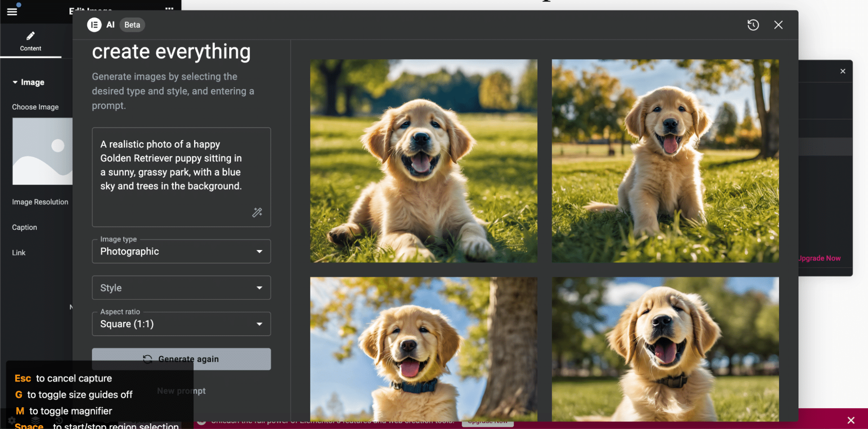Click the Choose Image placeholder thumbnail
Screen dimensions: 868x429
42,151
